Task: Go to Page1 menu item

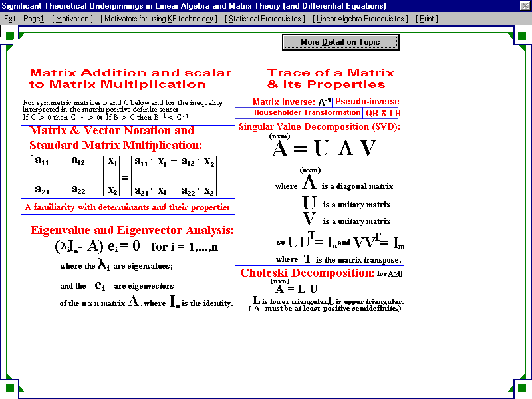Action: point(34,19)
